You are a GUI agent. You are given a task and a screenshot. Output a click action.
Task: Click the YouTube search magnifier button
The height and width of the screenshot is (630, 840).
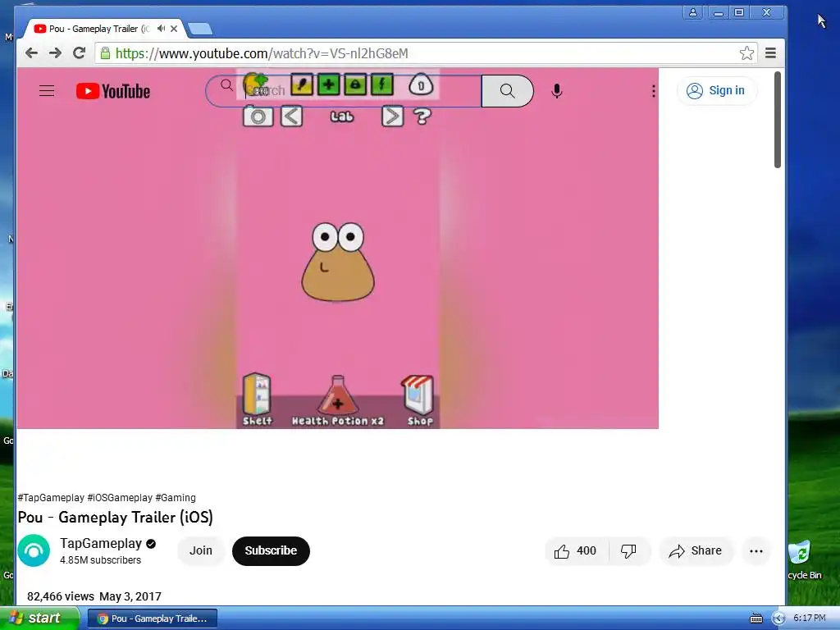[x=507, y=91]
